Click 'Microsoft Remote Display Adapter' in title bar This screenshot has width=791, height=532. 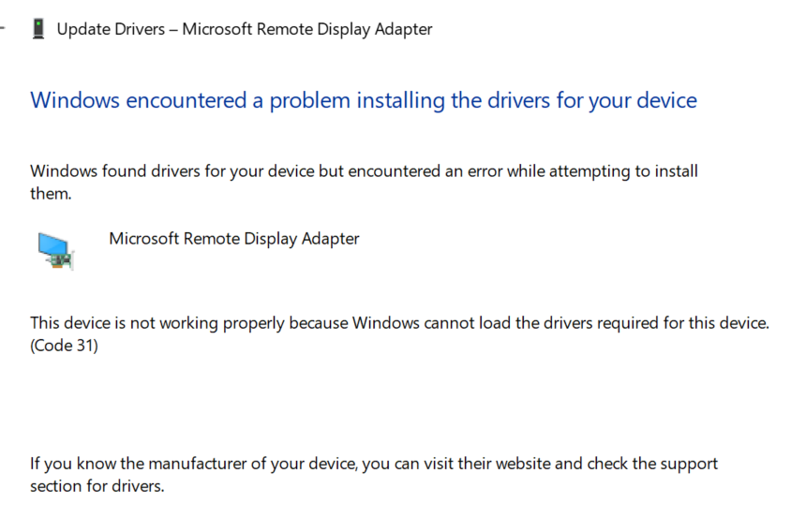[x=307, y=29]
